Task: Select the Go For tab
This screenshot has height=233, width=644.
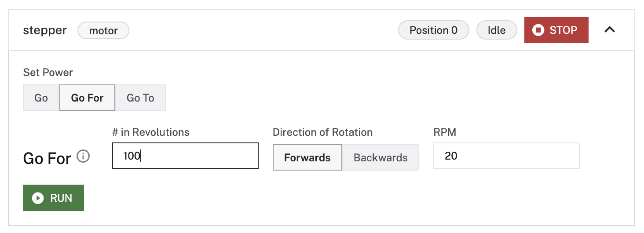Action: coord(87,98)
